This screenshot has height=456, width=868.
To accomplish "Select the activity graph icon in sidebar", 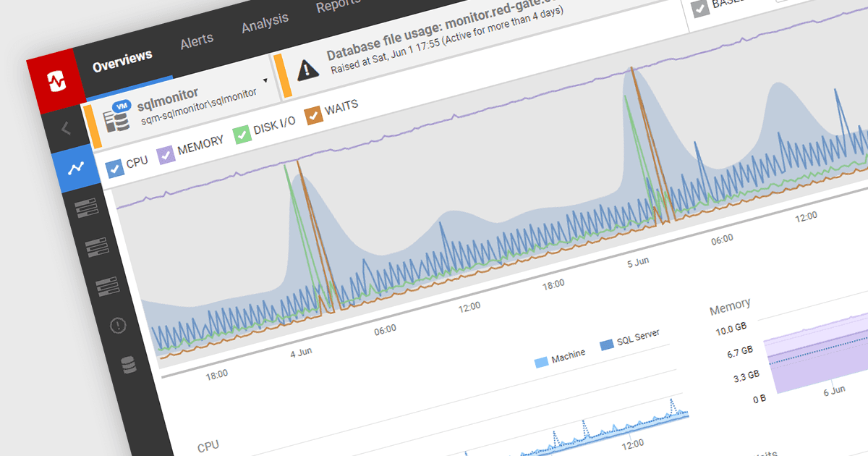I will [76, 169].
